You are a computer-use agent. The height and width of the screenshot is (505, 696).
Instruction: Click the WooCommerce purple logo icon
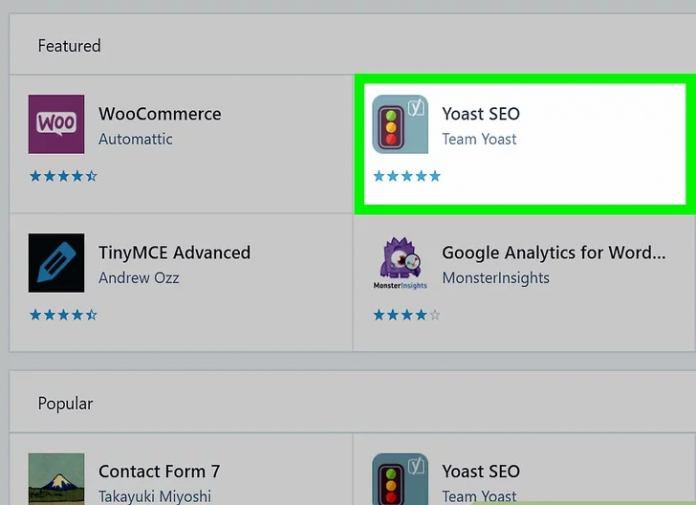[x=56, y=124]
